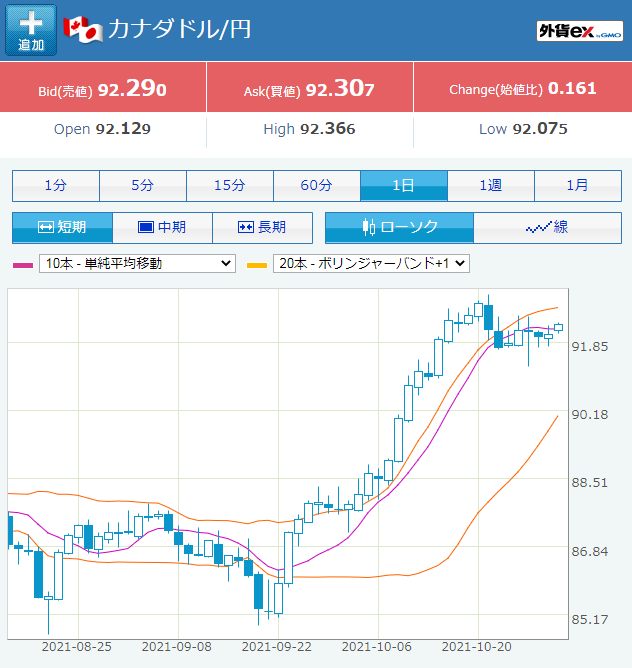The height and width of the screenshot is (668, 632).
Task: Choose ローソク candlestick chart type
Action: coord(399,227)
